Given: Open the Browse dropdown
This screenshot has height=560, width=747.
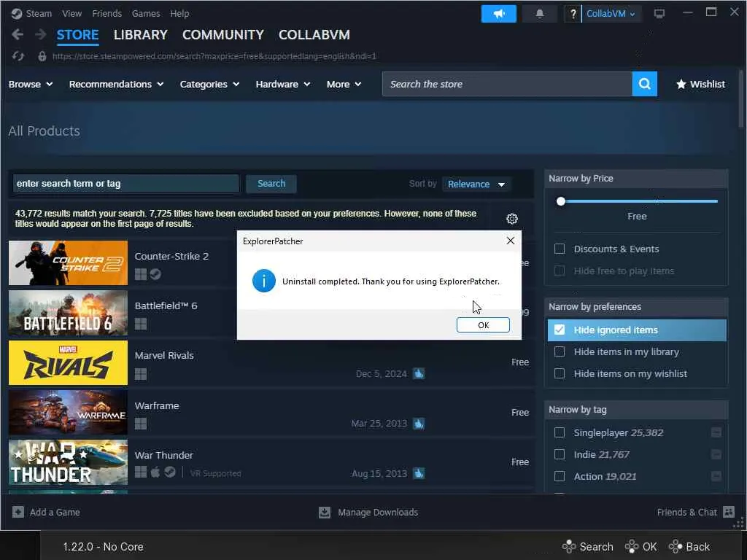Looking at the screenshot, I should pyautogui.click(x=31, y=85).
